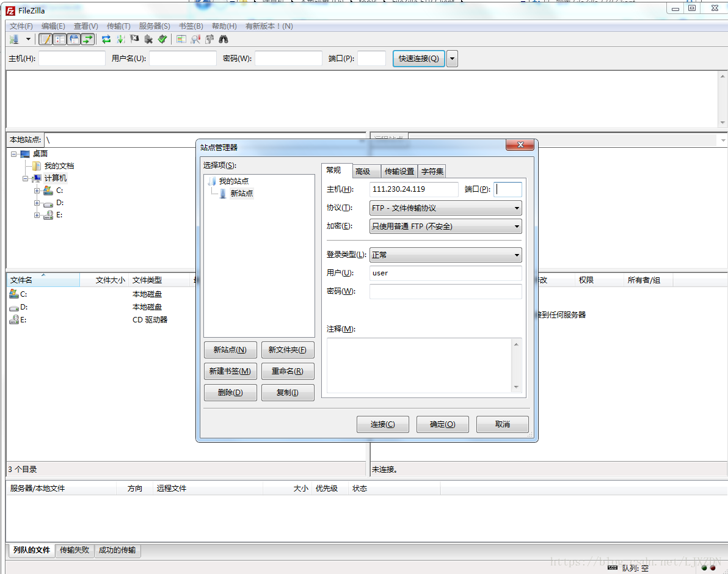
Task: Open the 传输(T) menu
Action: click(119, 26)
